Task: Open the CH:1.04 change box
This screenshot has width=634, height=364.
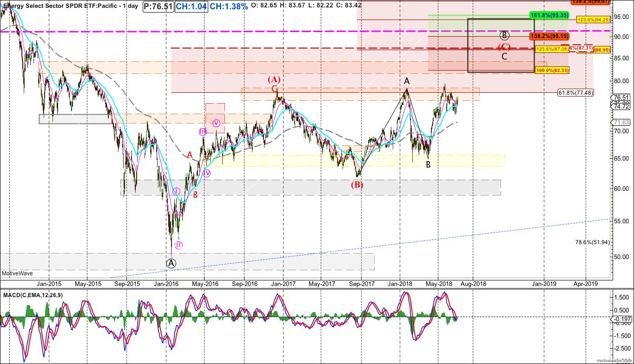Action: pos(191,7)
